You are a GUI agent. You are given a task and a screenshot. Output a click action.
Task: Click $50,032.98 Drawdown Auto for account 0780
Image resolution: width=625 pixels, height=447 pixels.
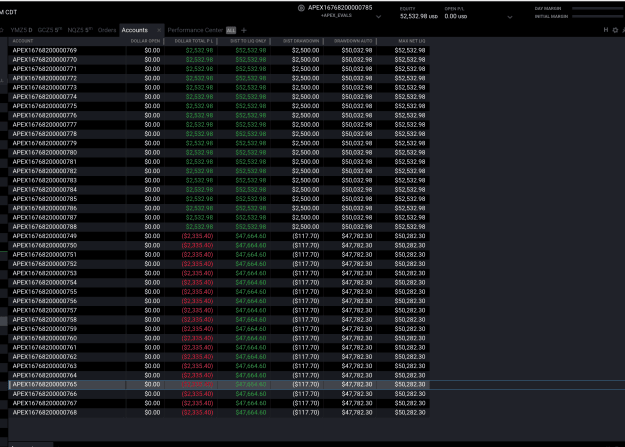pos(357,153)
